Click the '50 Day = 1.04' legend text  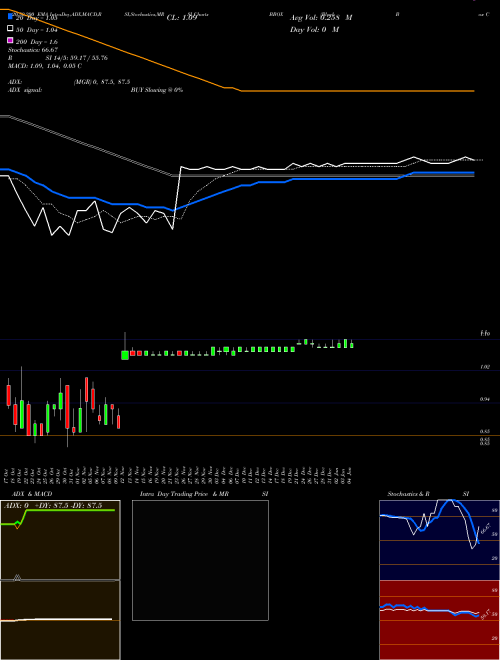[37, 30]
